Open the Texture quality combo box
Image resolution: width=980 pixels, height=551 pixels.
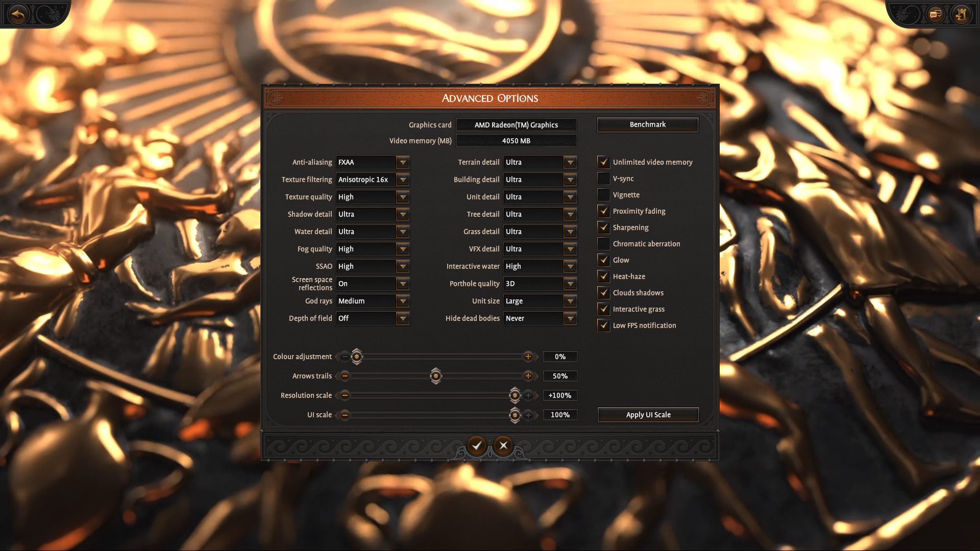coord(403,197)
